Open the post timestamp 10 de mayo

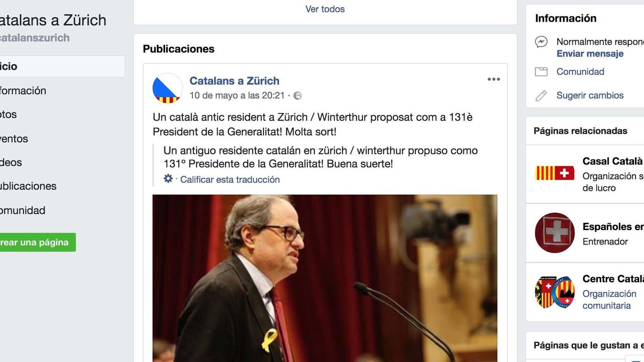237,96
